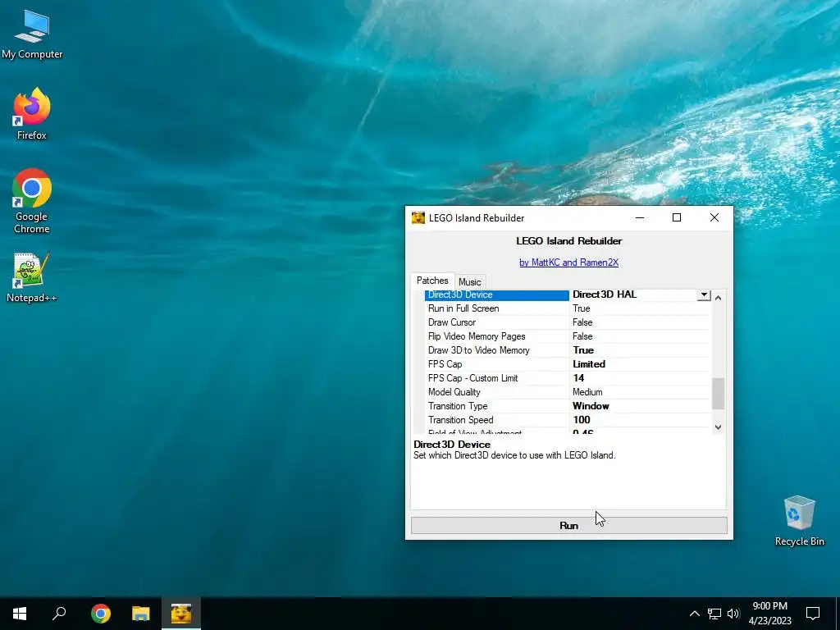Open volume control tray icon
This screenshot has width=840, height=630.
[x=733, y=614]
